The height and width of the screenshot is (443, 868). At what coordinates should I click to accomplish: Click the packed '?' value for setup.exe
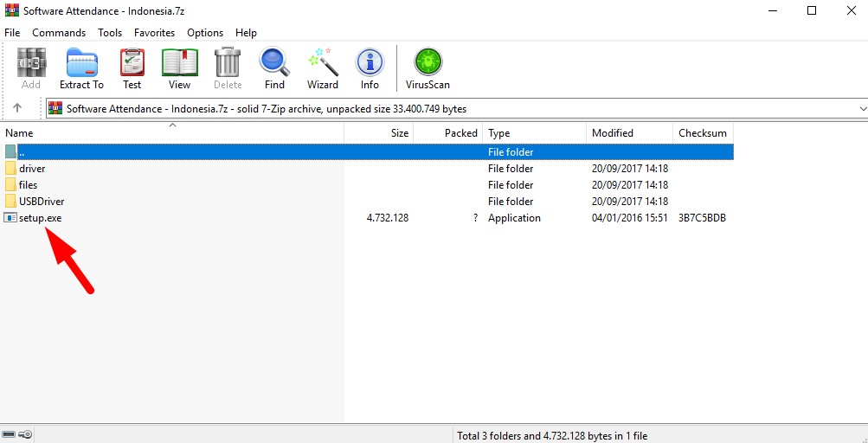point(475,218)
